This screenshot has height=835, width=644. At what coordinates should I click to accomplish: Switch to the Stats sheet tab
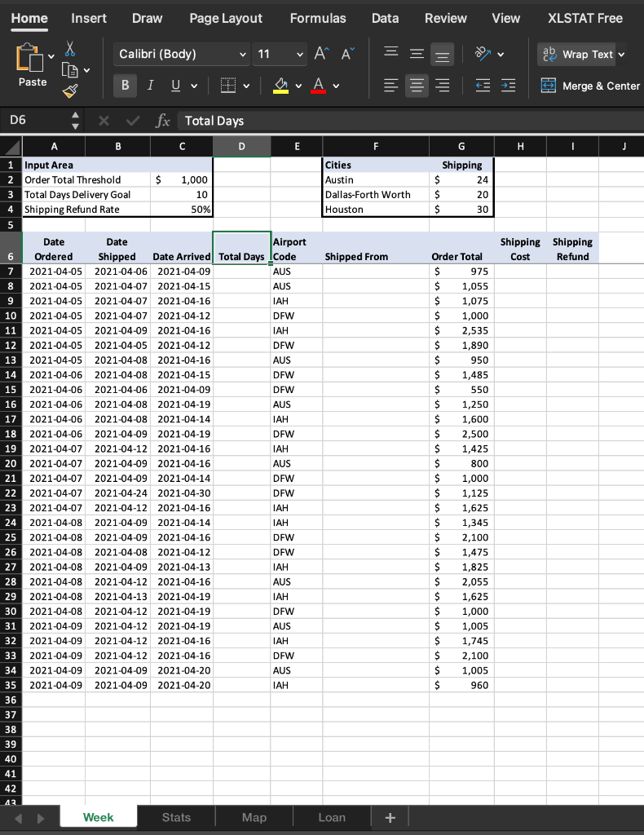[176, 817]
